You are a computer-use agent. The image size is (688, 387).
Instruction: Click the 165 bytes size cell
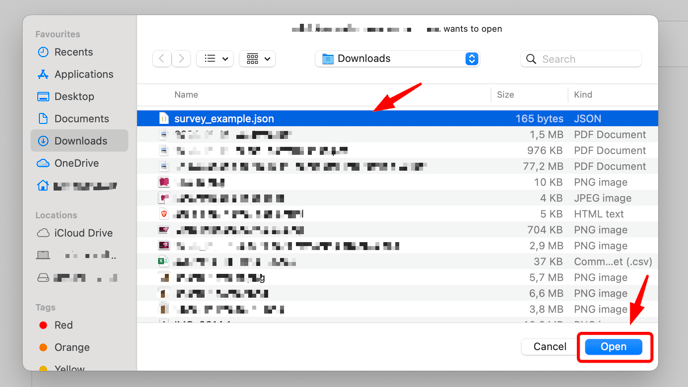(x=539, y=118)
